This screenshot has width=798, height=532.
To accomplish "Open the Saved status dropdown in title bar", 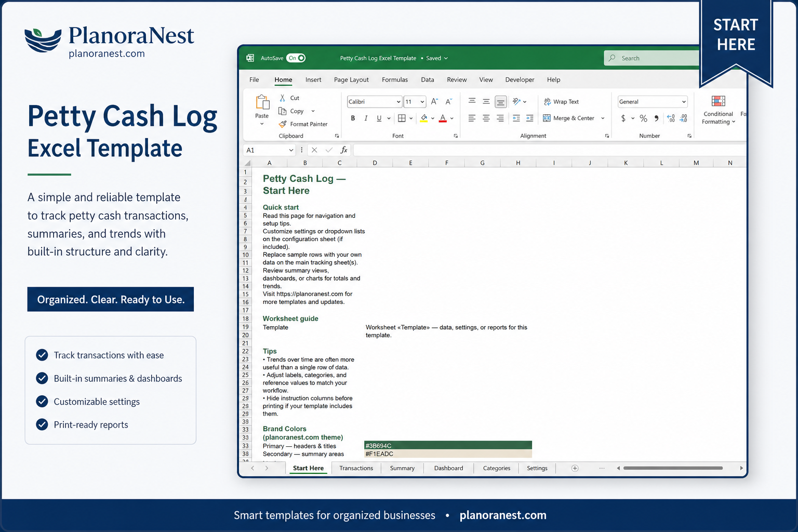I will pos(446,58).
